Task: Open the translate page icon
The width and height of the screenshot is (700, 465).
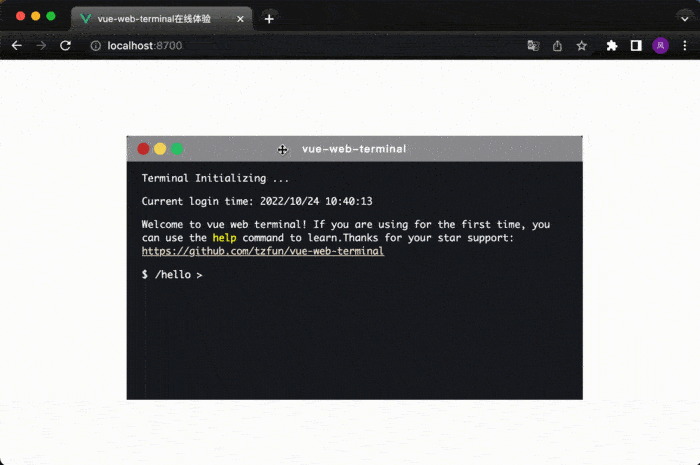Action: (x=533, y=46)
